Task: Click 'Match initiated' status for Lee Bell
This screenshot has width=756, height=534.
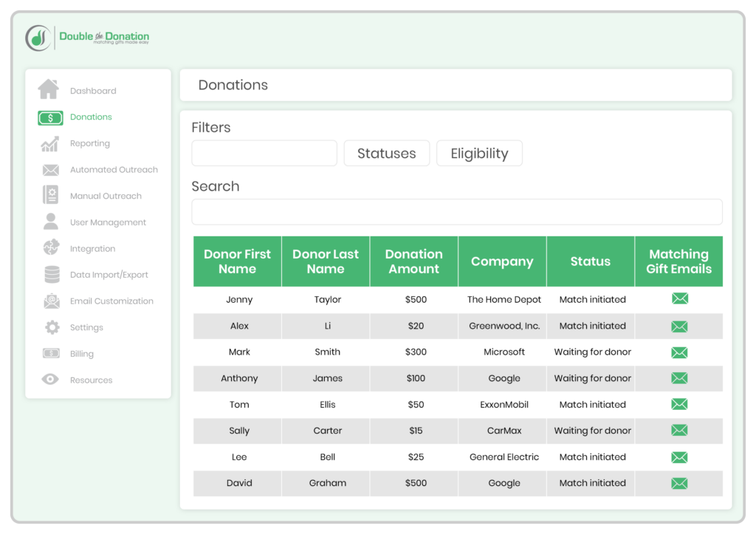Action: (x=592, y=457)
